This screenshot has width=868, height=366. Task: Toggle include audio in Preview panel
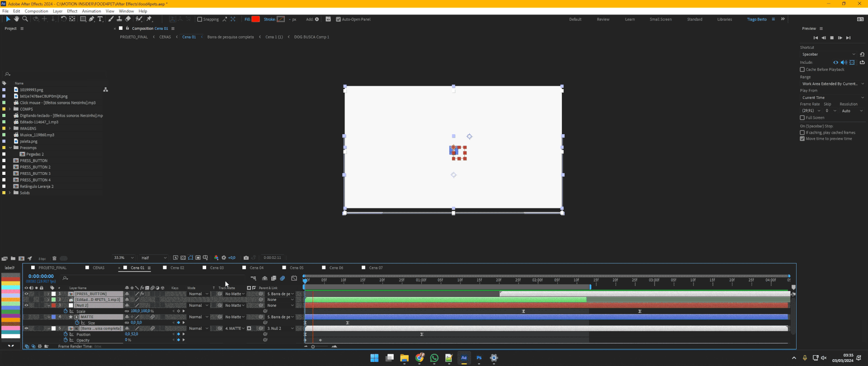tap(844, 62)
